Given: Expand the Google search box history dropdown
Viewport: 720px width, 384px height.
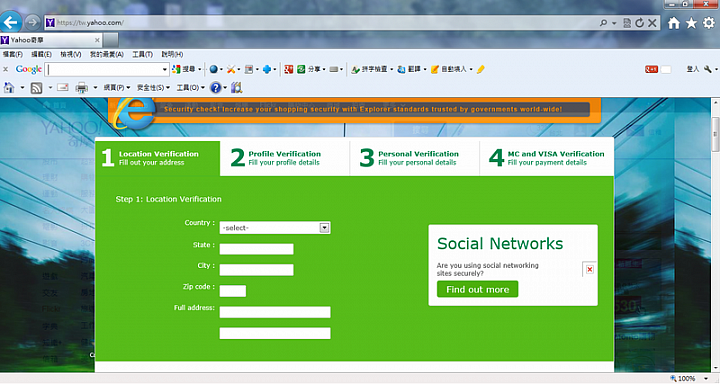Looking at the screenshot, I should click(164, 69).
